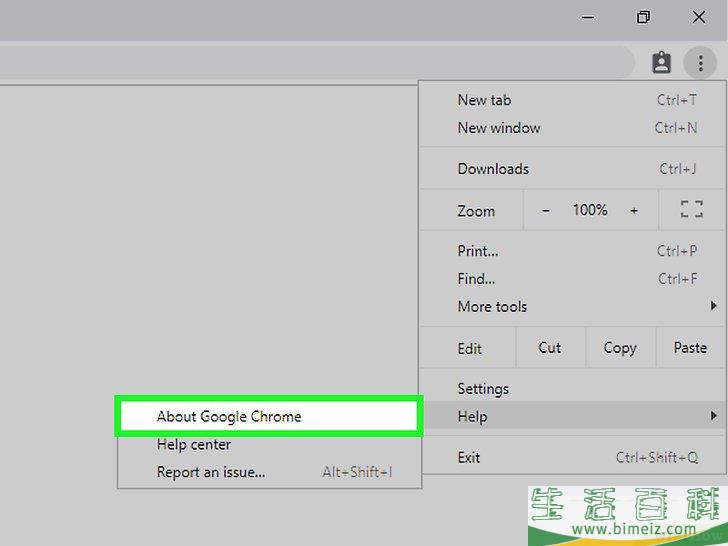Image resolution: width=728 pixels, height=546 pixels.
Task: Click the Cut button in Edit row
Action: [x=550, y=348]
